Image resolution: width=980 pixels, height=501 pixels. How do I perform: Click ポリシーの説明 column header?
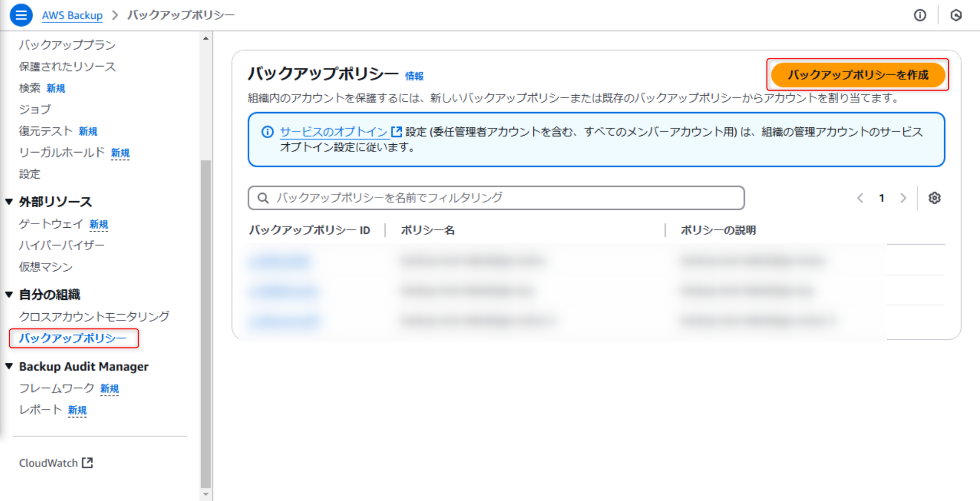718,230
